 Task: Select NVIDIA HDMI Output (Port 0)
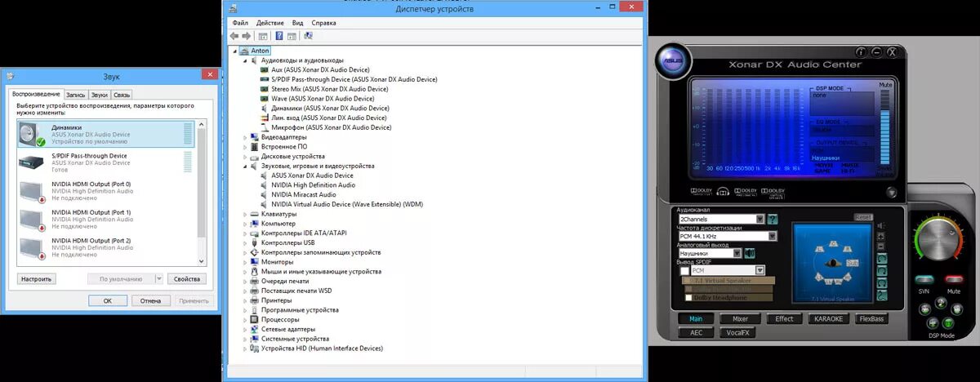[x=106, y=191]
